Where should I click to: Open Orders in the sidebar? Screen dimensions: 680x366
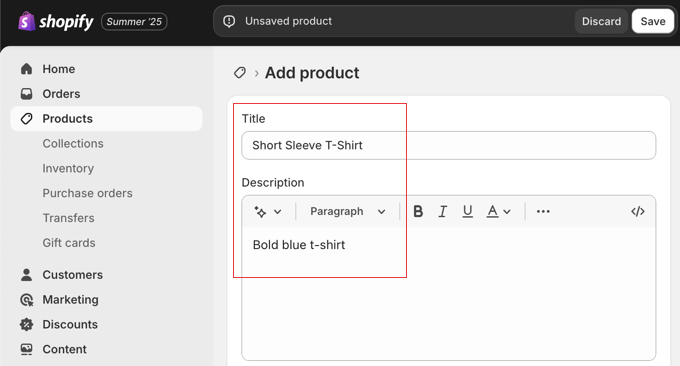[x=61, y=94]
